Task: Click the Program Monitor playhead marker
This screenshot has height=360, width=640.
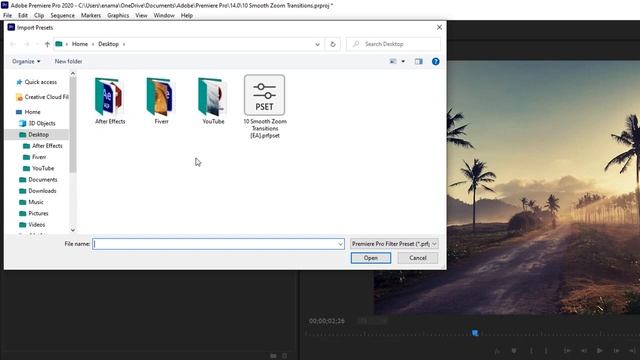Action: point(475,333)
